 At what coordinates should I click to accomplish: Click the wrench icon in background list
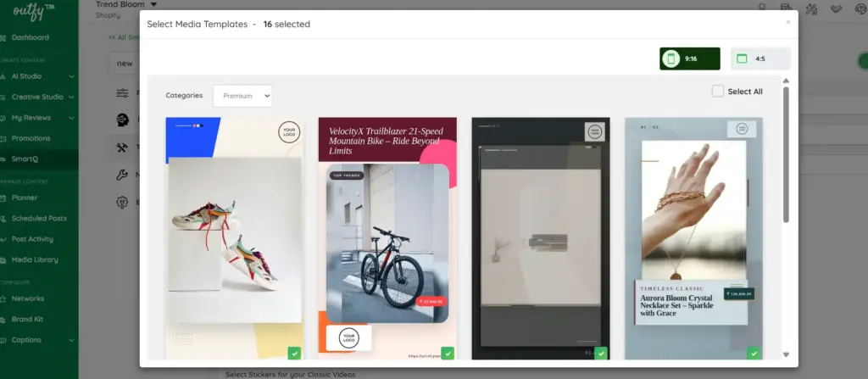122,176
